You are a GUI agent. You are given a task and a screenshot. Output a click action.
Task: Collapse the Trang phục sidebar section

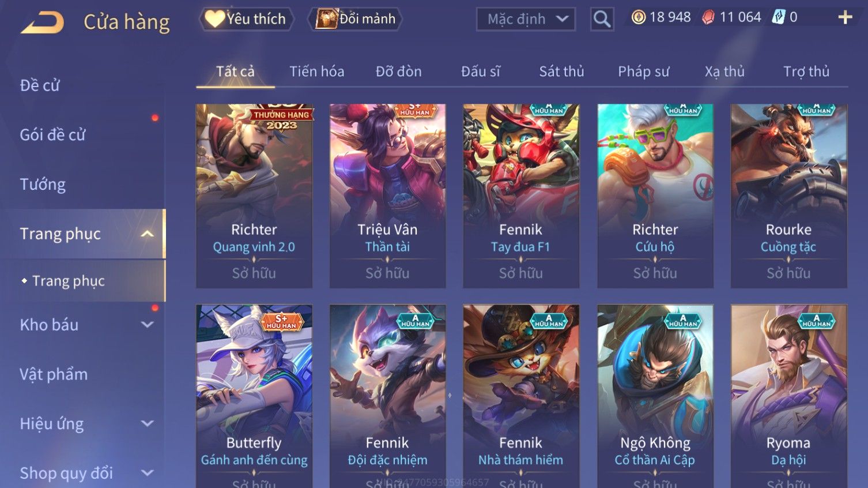point(148,234)
